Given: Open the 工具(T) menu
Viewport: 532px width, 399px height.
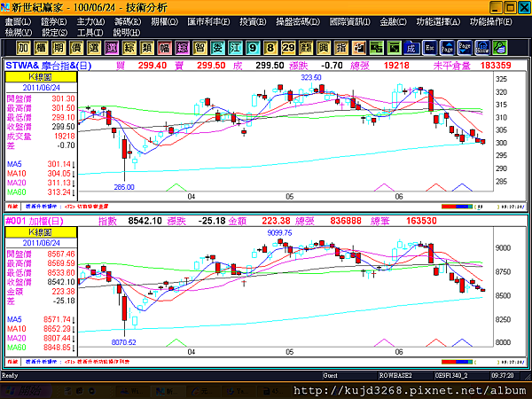Looking at the screenshot, I should click(x=90, y=33).
